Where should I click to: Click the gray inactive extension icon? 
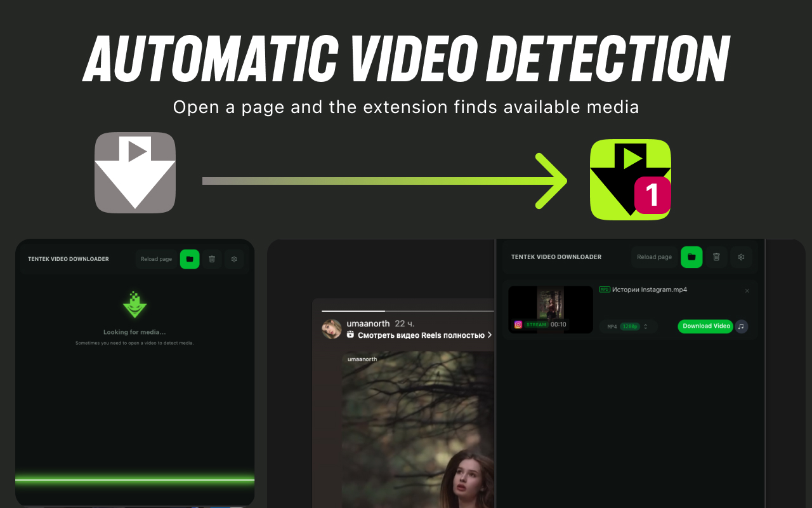click(135, 173)
